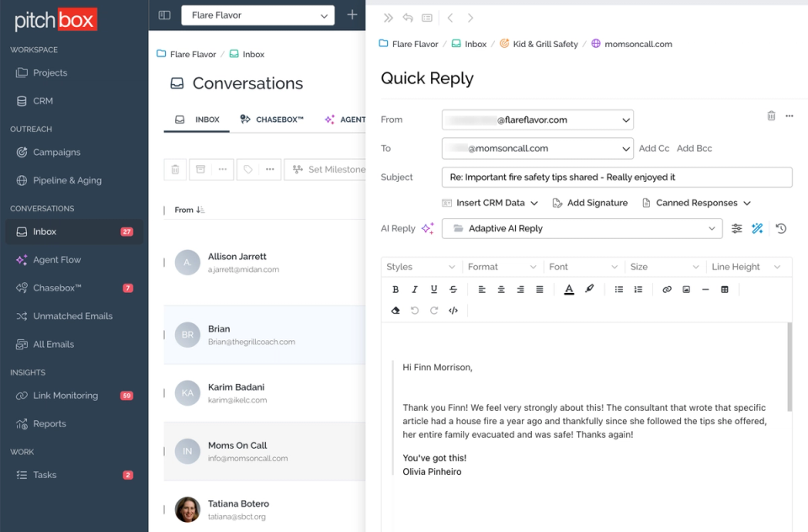Toggle strikethrough formatting

[x=454, y=290]
